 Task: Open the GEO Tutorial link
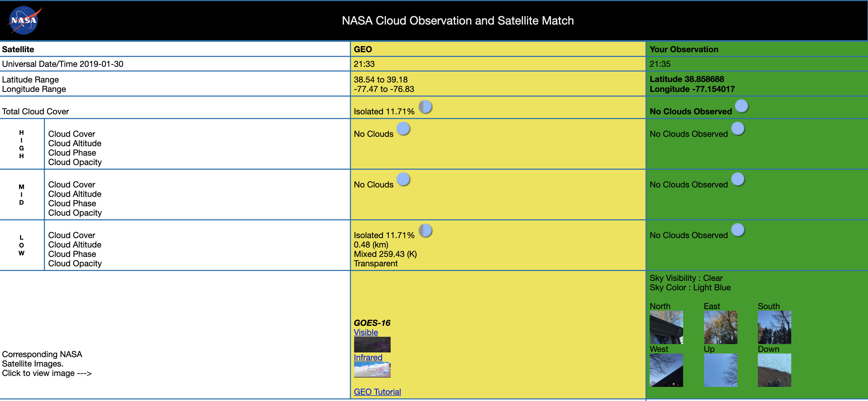(x=377, y=392)
